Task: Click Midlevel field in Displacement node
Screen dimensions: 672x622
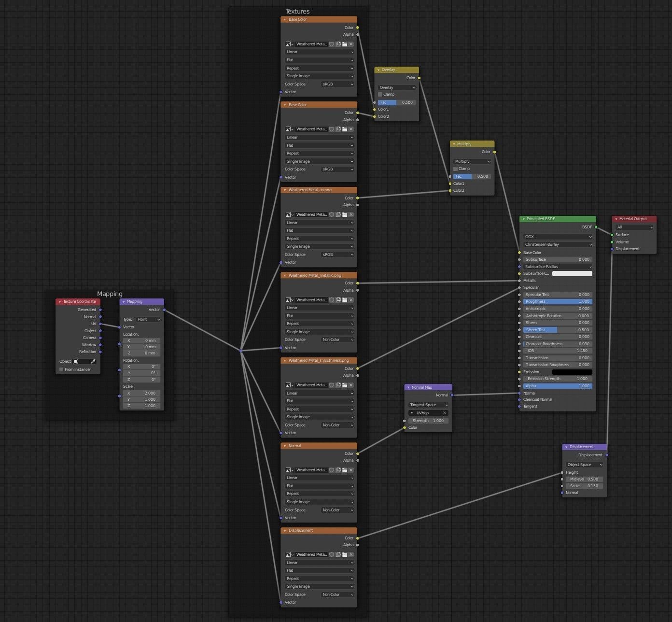Action: pos(585,479)
